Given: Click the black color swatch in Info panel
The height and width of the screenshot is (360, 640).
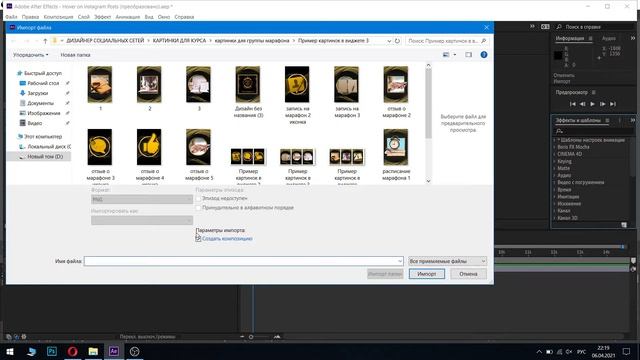Looking at the screenshot, I should [x=558, y=56].
